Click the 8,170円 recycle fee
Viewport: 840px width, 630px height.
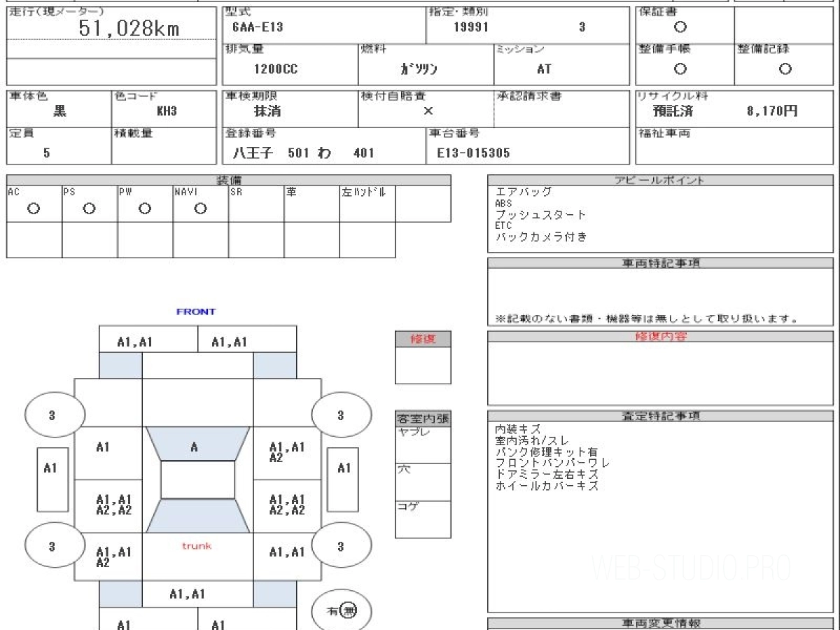pos(772,111)
